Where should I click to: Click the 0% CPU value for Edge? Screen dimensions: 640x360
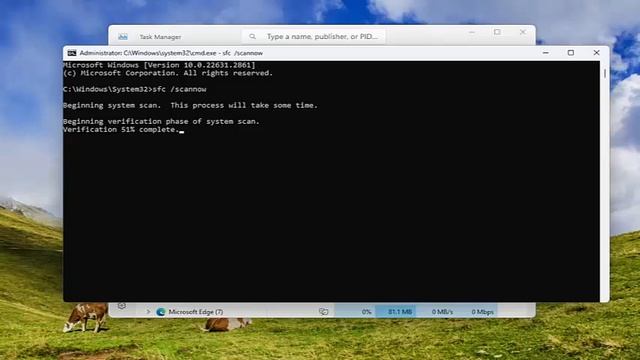coord(366,312)
